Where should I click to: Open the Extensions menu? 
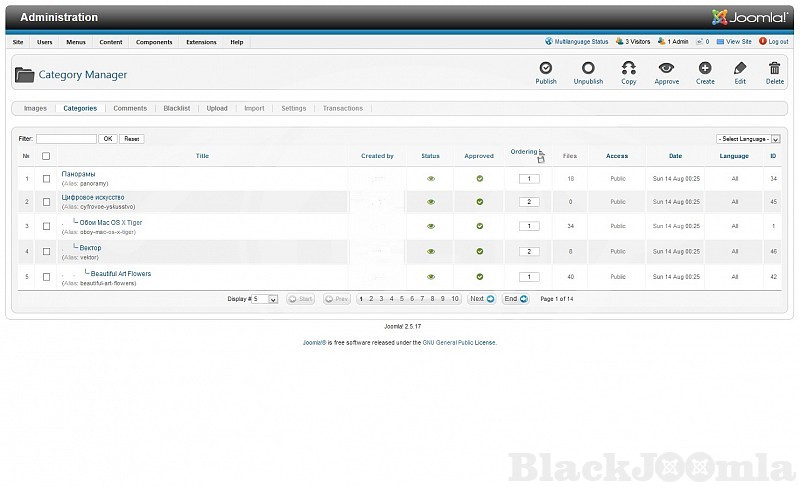point(201,42)
